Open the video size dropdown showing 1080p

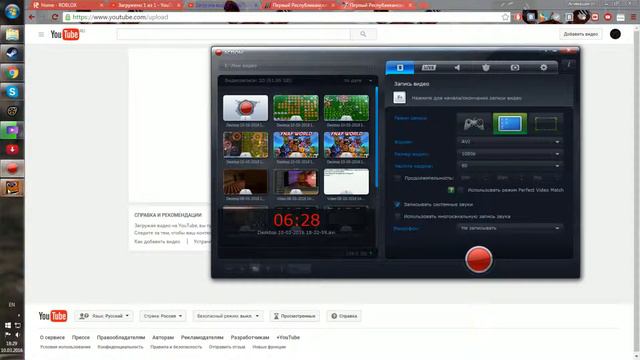[x=510, y=154]
